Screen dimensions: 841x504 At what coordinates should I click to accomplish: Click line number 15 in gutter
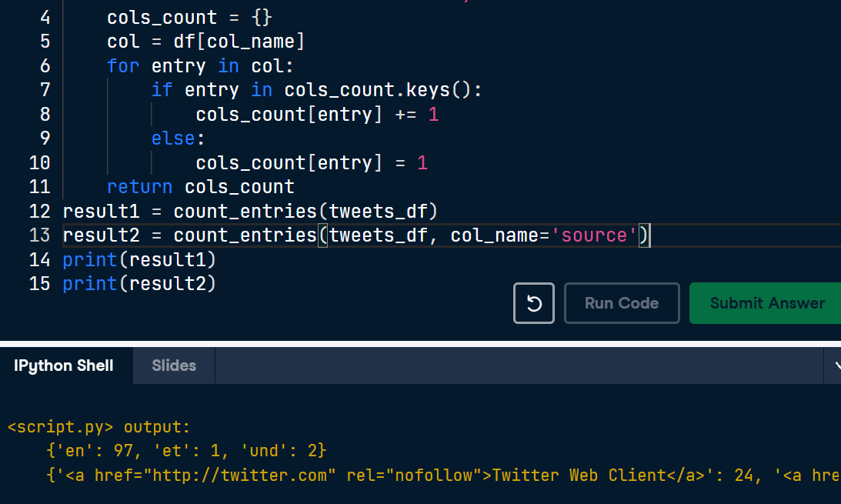40,284
